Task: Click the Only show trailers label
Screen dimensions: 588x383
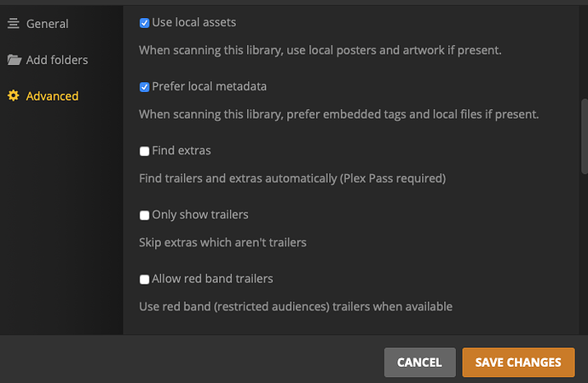Action: pyautogui.click(x=199, y=215)
